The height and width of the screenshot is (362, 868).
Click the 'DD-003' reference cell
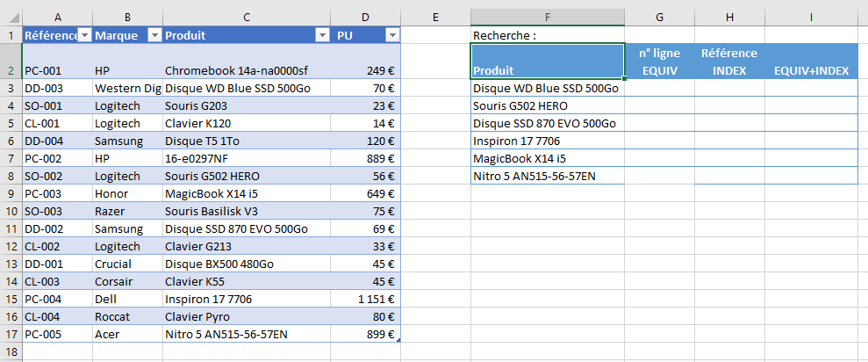(58, 88)
